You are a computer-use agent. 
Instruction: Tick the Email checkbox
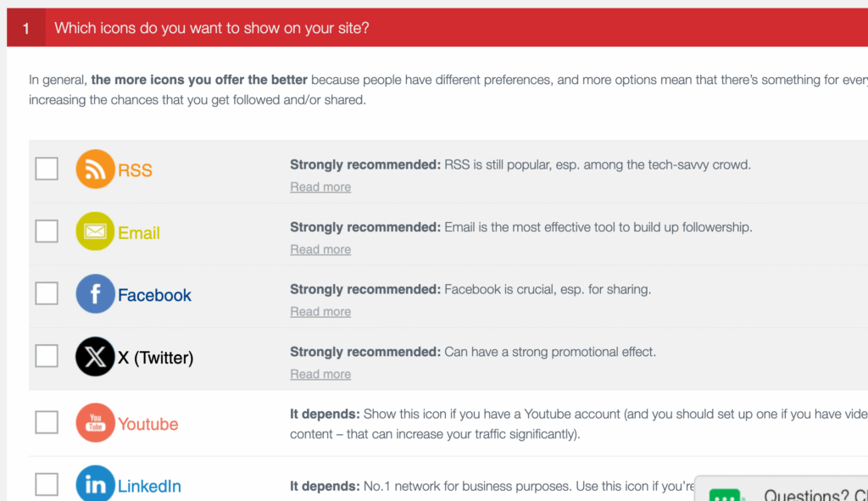point(47,231)
